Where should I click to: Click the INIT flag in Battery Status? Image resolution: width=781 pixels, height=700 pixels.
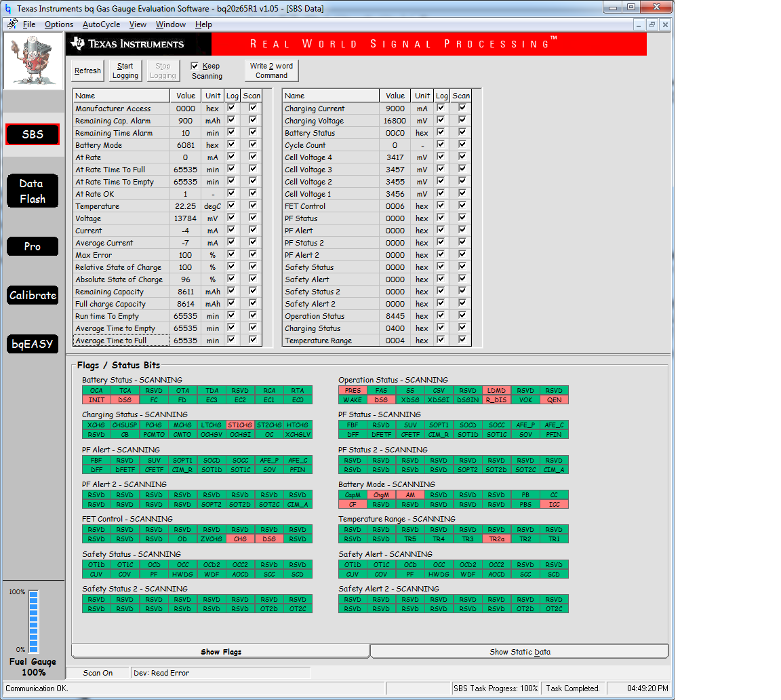click(x=97, y=400)
